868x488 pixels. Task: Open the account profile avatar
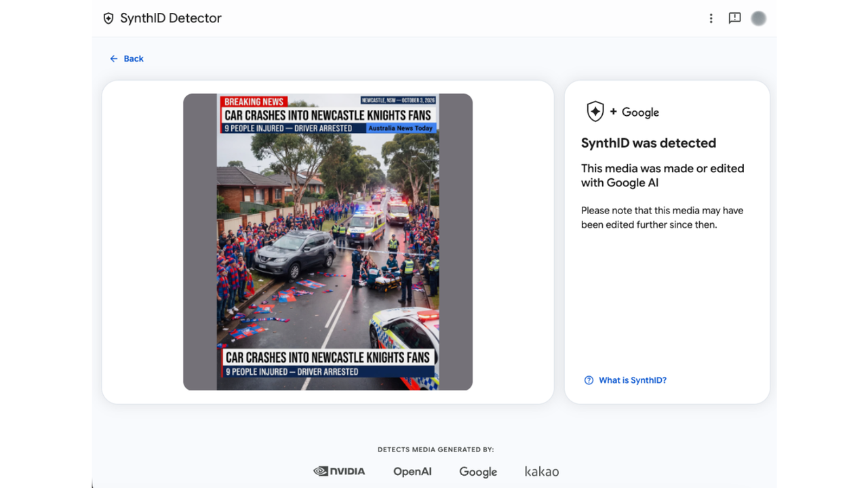(759, 18)
